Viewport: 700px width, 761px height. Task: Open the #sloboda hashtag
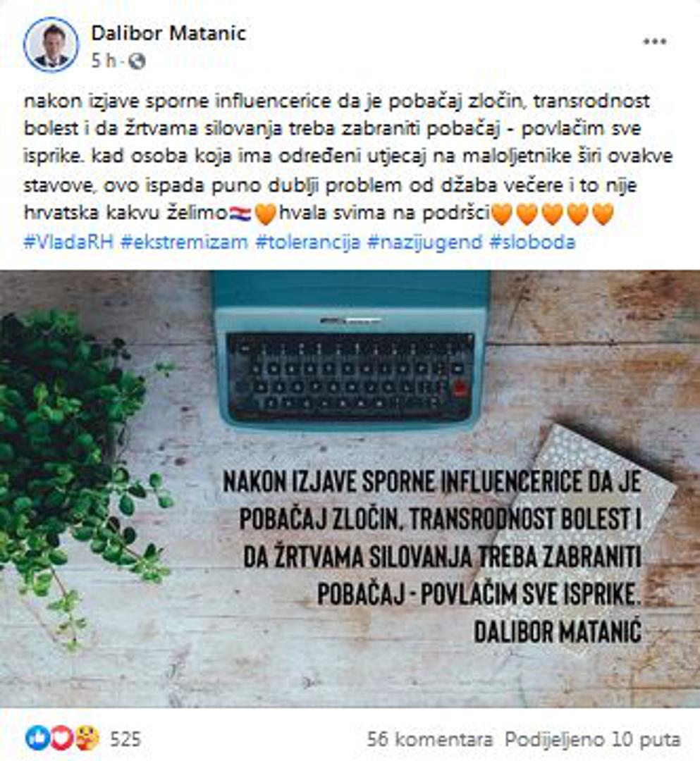point(532,242)
